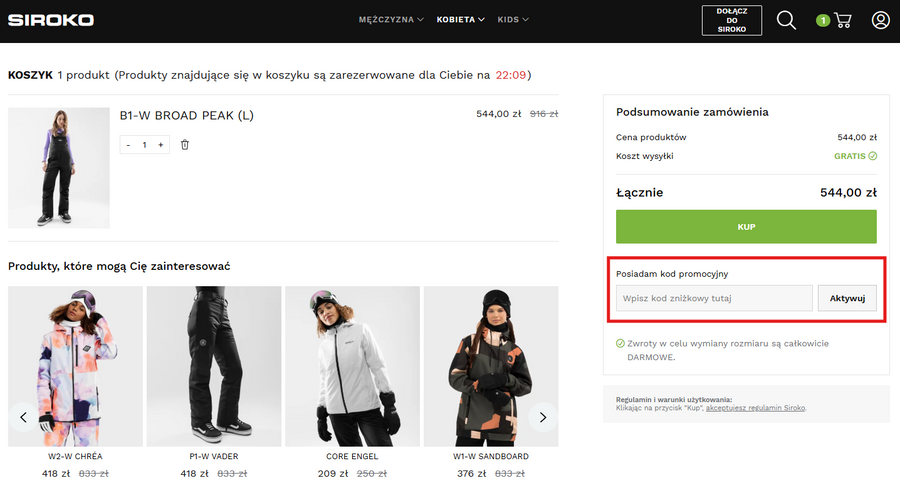This screenshot has width=900, height=484.
Task: Show next recommended products with right arrow
Action: (x=543, y=416)
